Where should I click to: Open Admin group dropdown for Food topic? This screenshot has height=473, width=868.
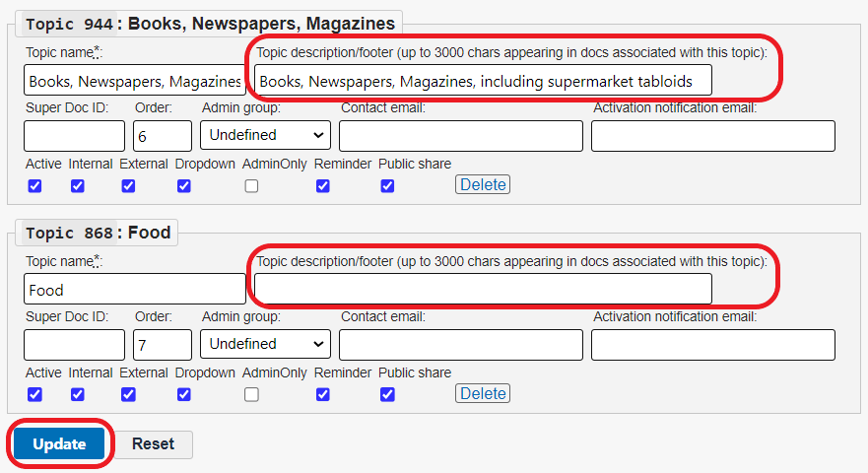pos(265,344)
